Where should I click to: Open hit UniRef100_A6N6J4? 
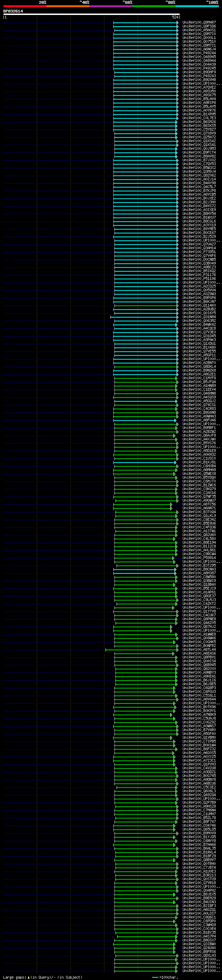[x=199, y=49]
